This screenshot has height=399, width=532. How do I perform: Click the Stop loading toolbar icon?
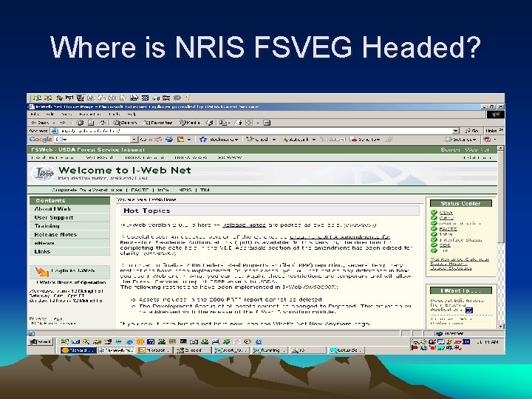pos(80,123)
